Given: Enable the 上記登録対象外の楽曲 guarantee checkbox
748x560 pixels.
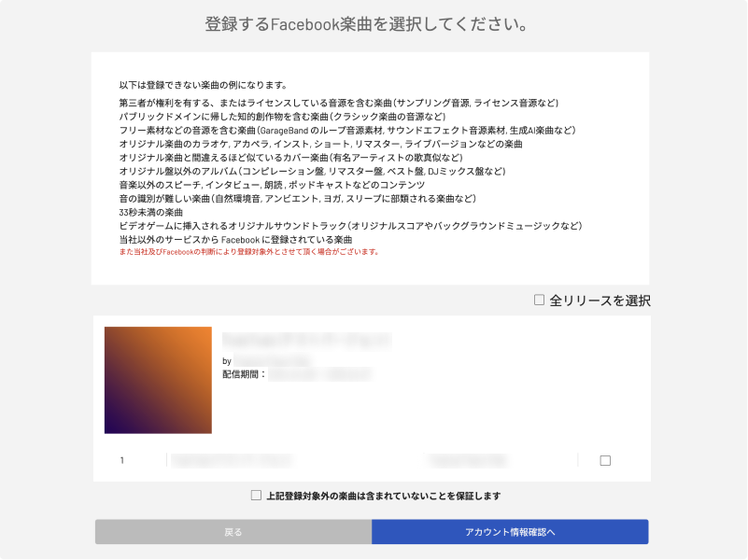Looking at the screenshot, I should [x=257, y=496].
